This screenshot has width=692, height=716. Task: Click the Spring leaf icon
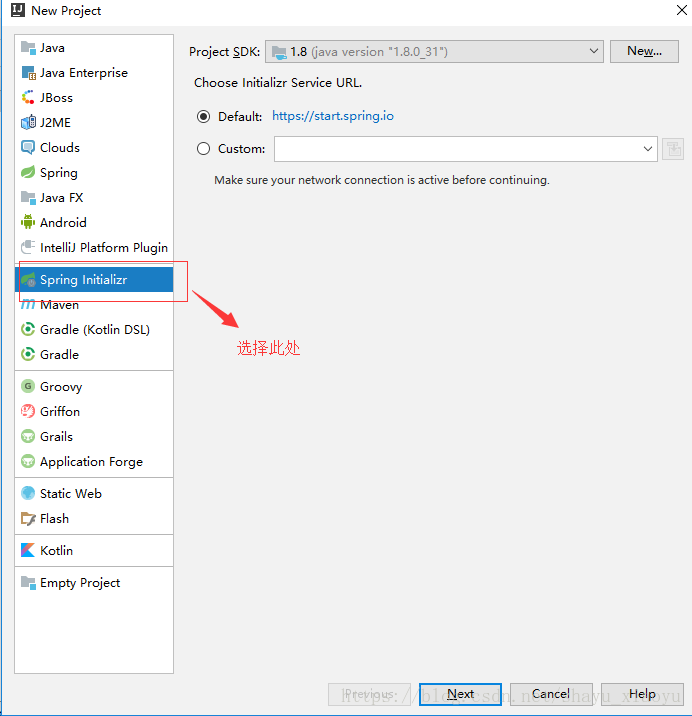coord(28,172)
